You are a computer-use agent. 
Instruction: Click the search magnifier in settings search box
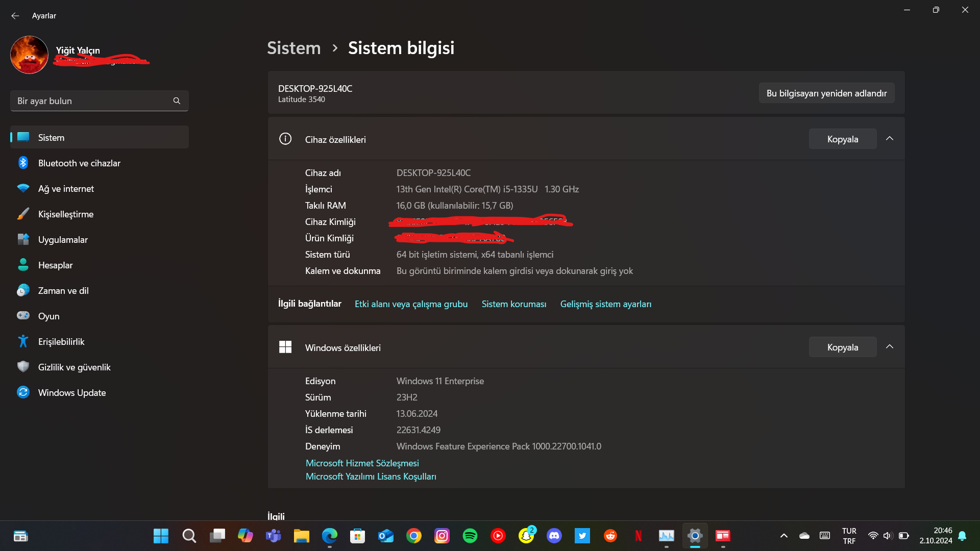click(x=177, y=101)
